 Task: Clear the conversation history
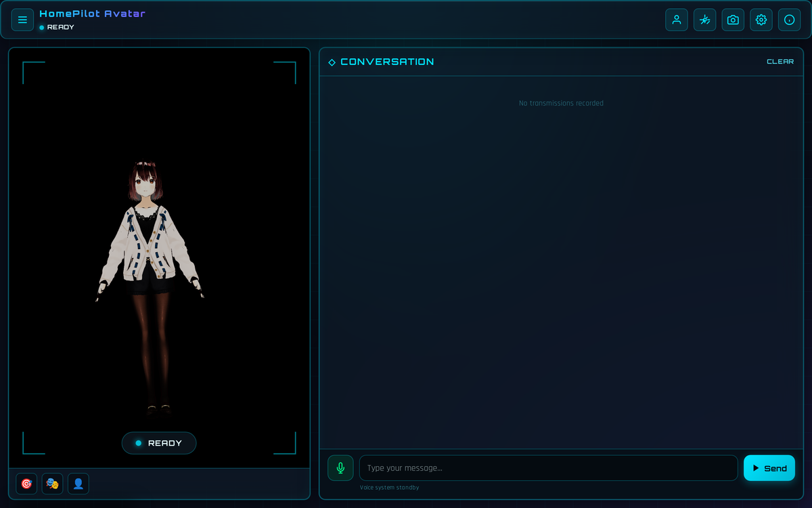click(x=780, y=62)
